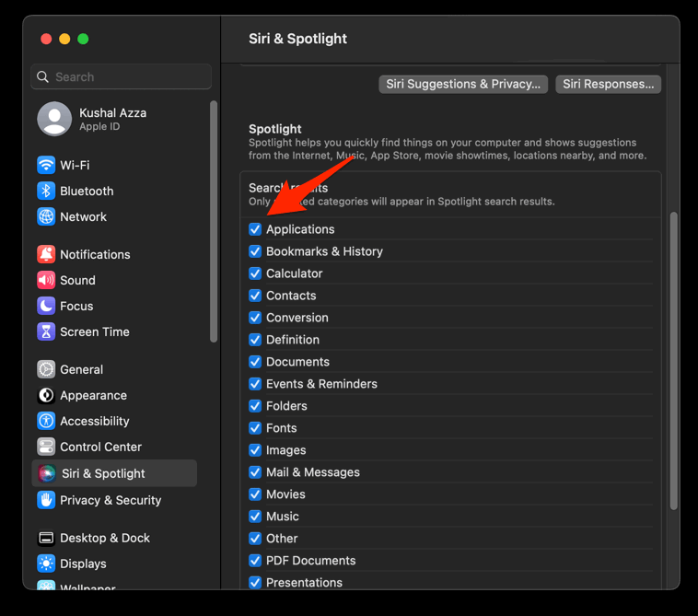This screenshot has width=698, height=616.
Task: Click the sidebar scrollbar
Action: coord(214,221)
